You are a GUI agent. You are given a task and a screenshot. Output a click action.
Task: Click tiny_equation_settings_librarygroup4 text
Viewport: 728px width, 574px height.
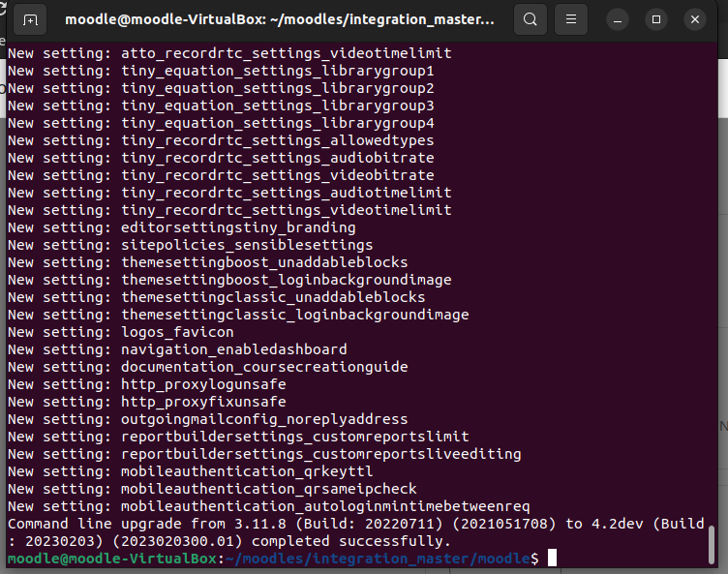click(277, 123)
